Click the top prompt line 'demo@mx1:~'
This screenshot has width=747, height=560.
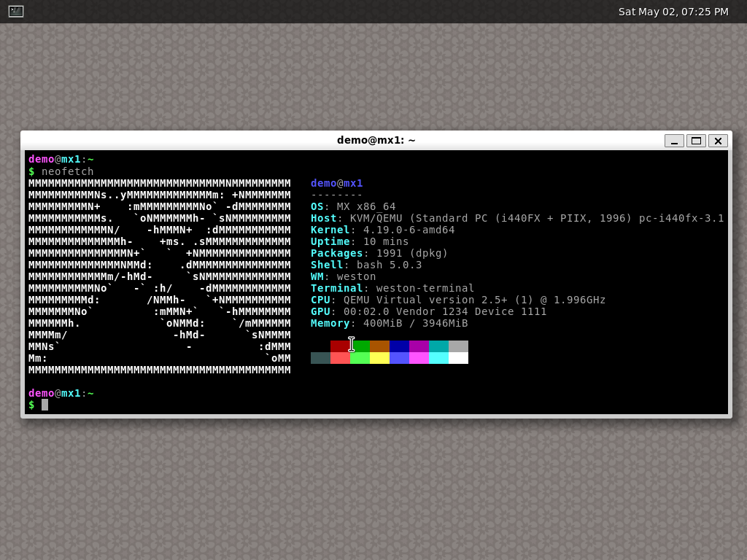point(61,160)
